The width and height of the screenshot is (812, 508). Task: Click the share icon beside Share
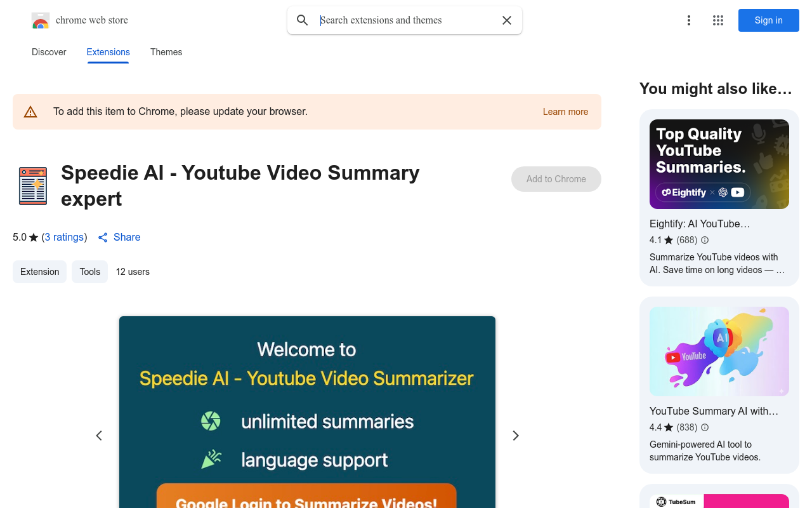103,237
